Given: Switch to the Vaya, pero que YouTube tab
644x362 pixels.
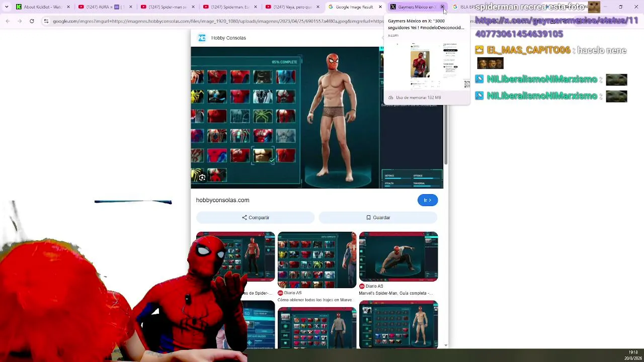Looking at the screenshot, I should pos(292,7).
